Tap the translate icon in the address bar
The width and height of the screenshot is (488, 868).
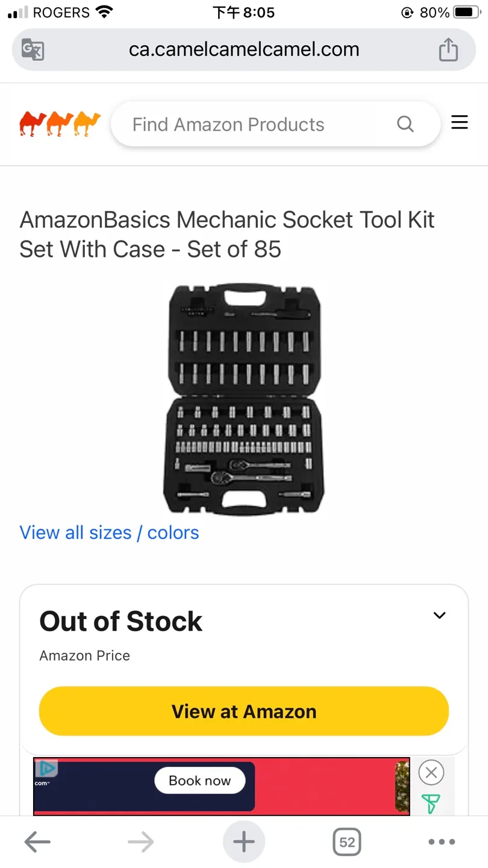tap(32, 50)
